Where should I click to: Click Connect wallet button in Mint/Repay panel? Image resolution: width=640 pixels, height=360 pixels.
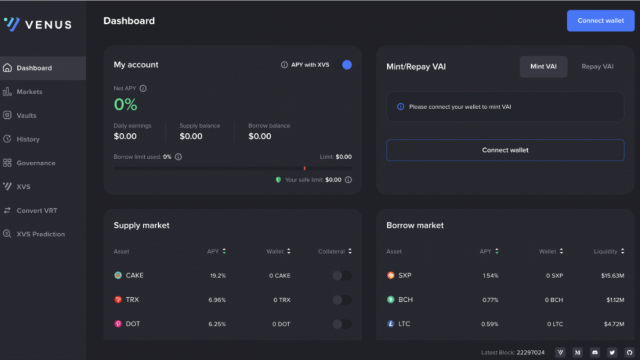coord(505,150)
